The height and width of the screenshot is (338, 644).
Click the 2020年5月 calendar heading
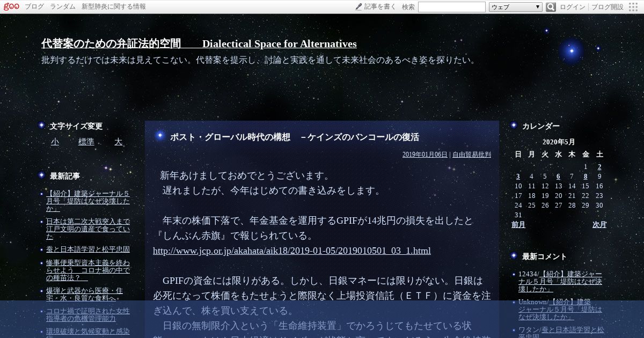click(559, 142)
